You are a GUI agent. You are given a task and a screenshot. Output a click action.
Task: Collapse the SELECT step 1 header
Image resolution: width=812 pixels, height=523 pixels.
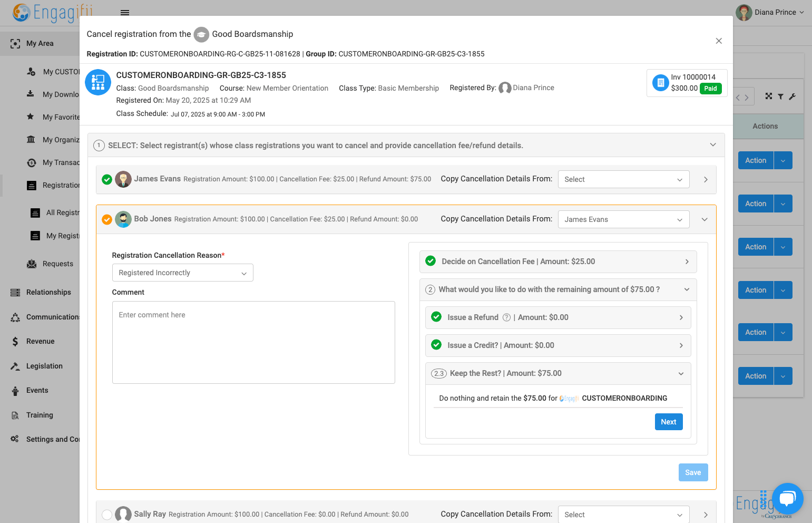coord(406,145)
